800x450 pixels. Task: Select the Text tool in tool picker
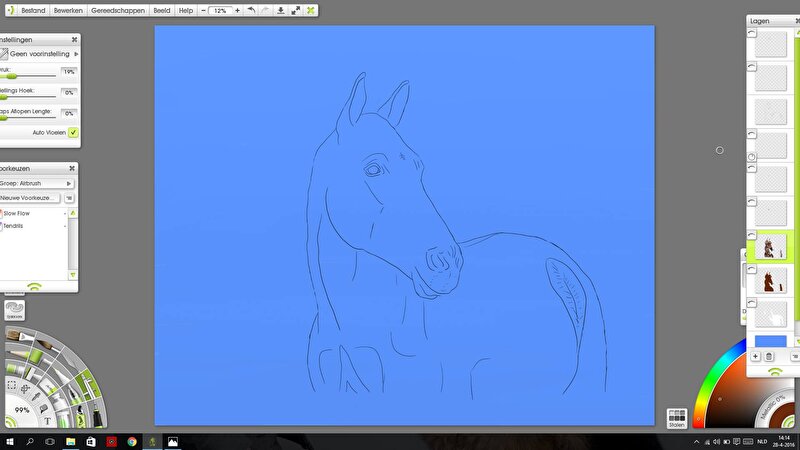point(47,421)
